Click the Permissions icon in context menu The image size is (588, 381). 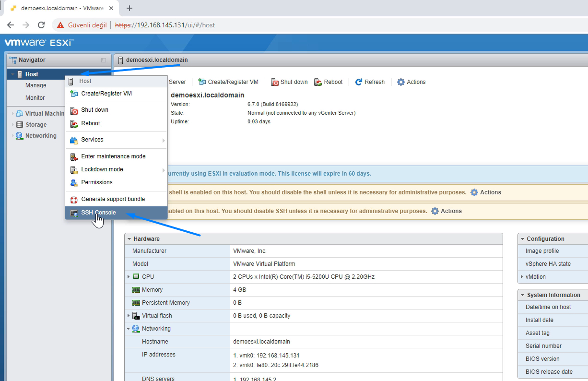(74, 182)
